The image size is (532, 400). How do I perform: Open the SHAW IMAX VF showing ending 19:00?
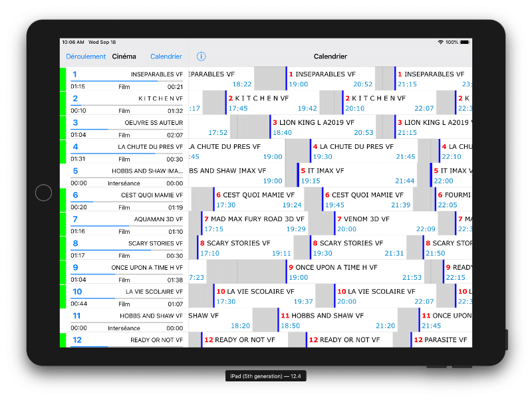pos(237,175)
